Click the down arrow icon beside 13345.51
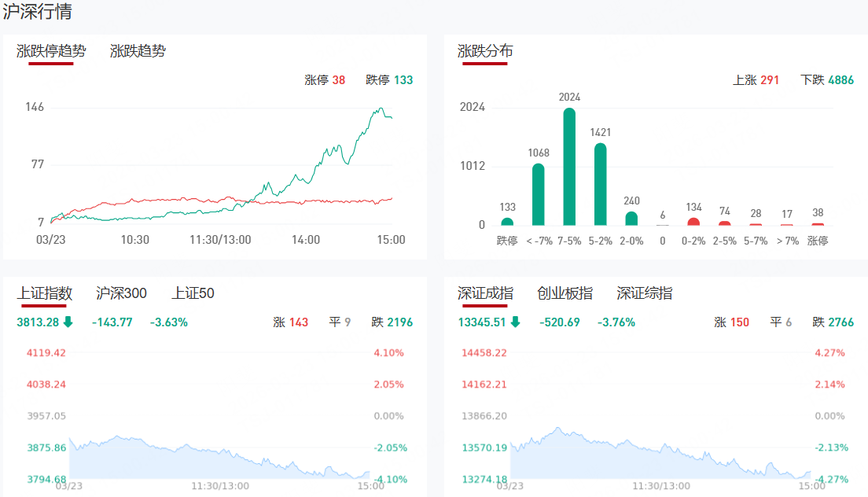868x497 pixels. 515,322
